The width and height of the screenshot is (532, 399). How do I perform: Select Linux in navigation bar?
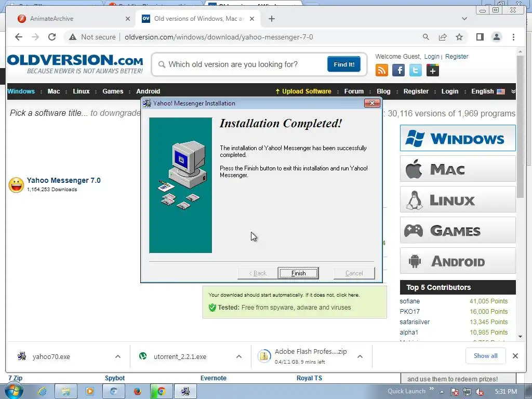[x=81, y=91]
